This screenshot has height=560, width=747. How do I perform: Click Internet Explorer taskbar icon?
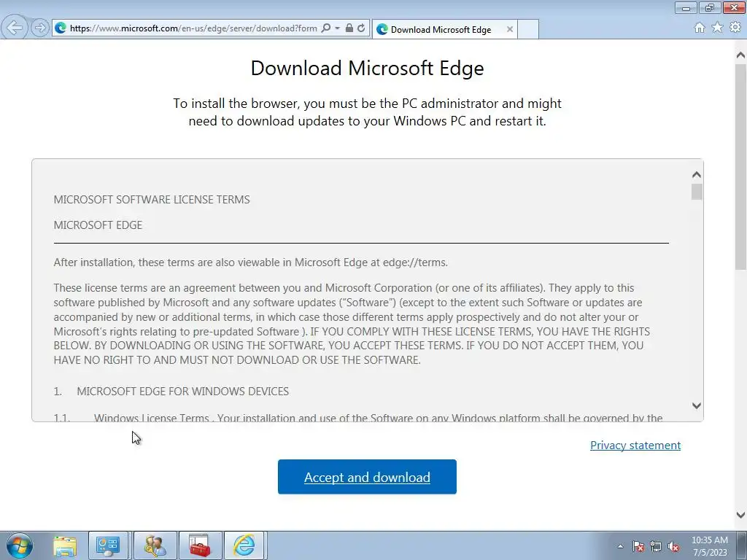(244, 545)
